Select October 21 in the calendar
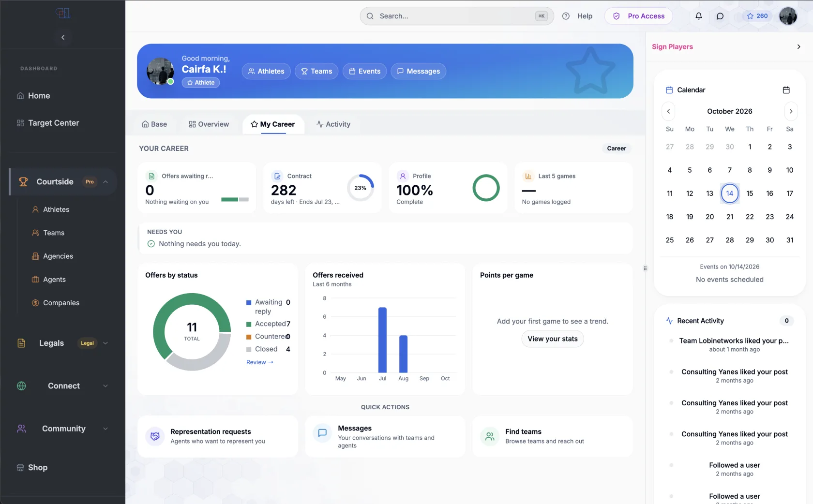Screen dimensions: 813x504 pyautogui.click(x=730, y=217)
